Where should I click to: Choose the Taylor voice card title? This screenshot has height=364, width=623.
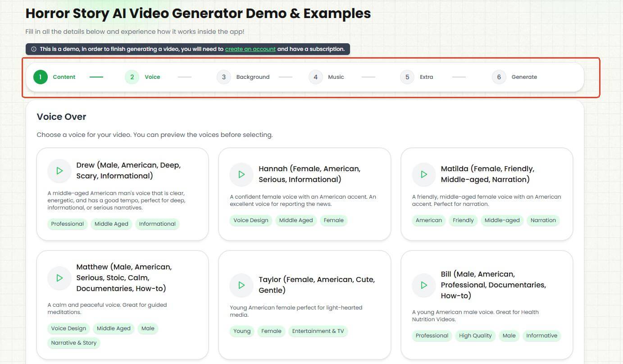[316, 285]
